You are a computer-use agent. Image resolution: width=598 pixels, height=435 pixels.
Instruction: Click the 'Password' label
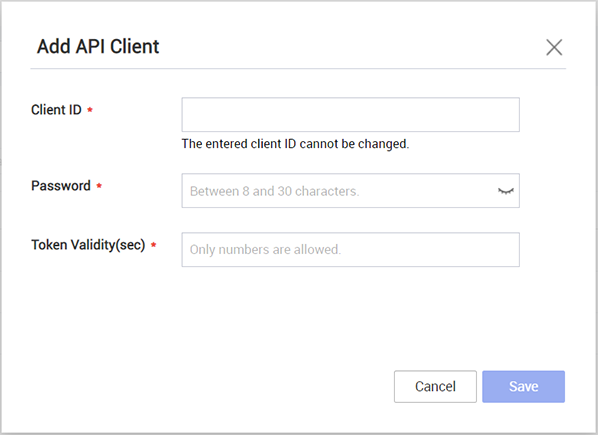pyautogui.click(x=61, y=186)
